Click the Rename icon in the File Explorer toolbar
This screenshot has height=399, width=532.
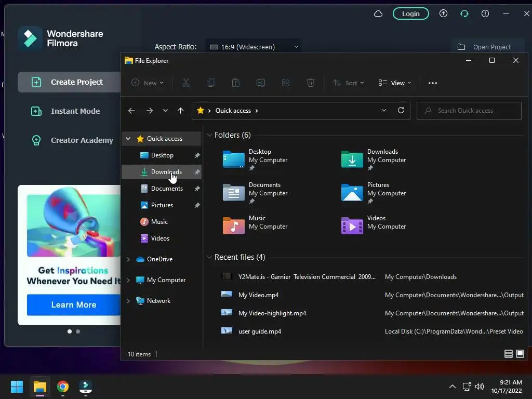[261, 83]
